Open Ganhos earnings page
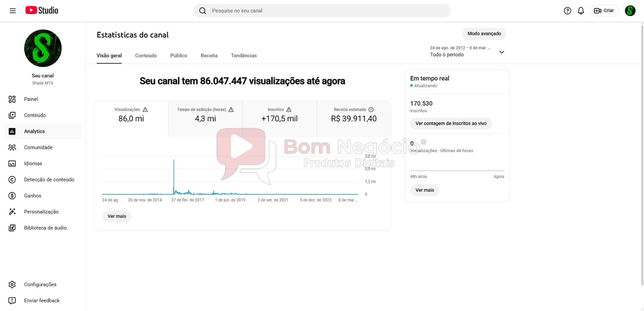The width and height of the screenshot is (644, 311). pyautogui.click(x=33, y=196)
